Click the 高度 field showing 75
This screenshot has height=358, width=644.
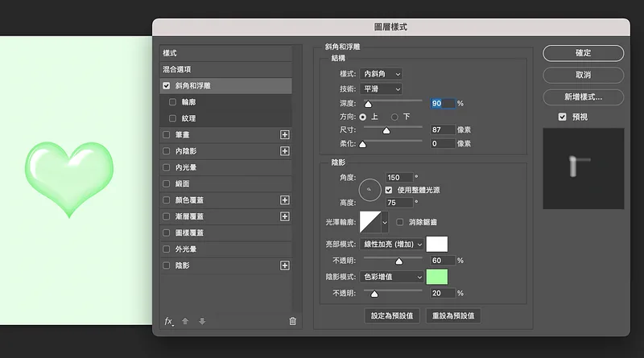click(399, 203)
